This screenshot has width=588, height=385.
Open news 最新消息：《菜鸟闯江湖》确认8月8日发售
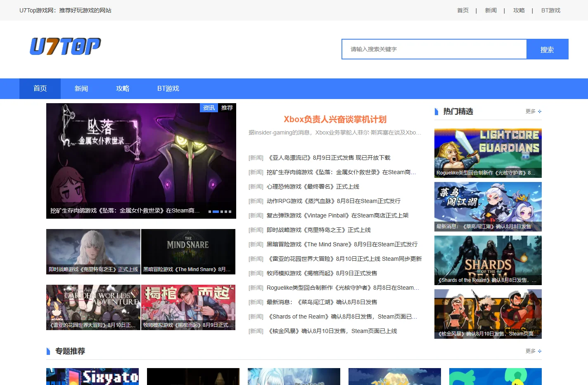point(322,302)
